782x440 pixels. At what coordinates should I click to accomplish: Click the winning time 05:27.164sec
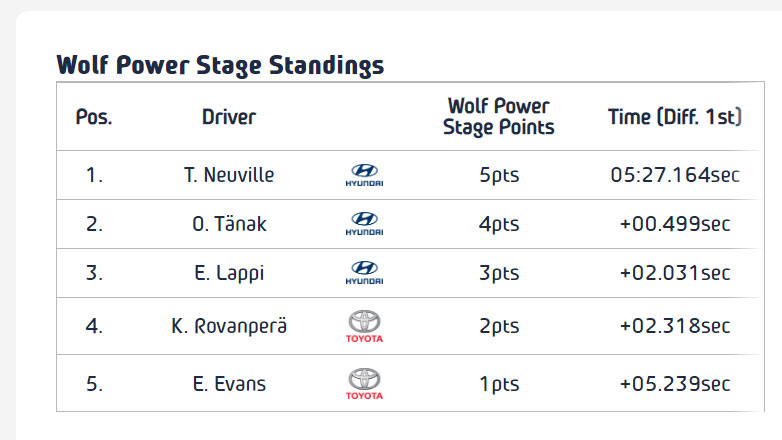tap(675, 176)
